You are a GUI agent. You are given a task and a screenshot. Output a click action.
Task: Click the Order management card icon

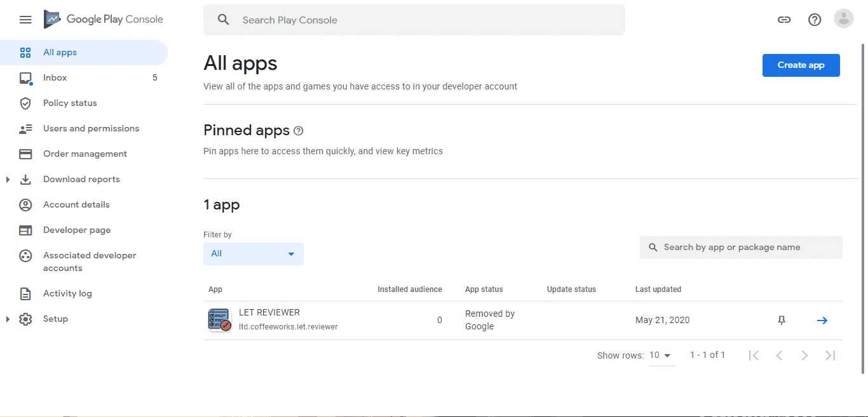25,154
